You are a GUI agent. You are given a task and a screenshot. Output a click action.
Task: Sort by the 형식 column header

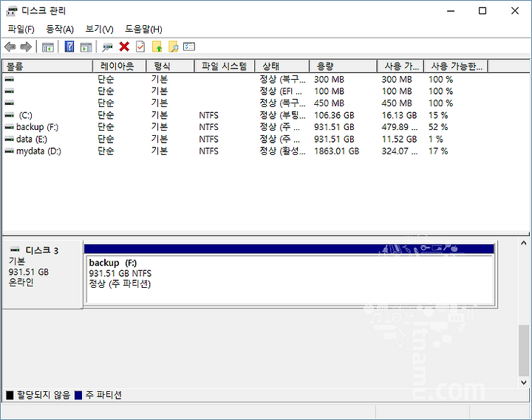point(170,66)
